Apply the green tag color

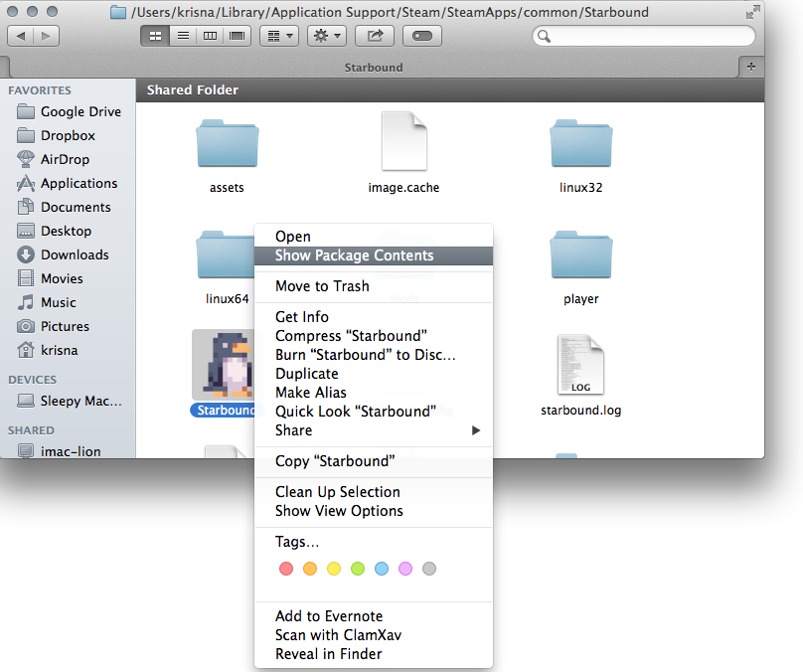point(358,569)
